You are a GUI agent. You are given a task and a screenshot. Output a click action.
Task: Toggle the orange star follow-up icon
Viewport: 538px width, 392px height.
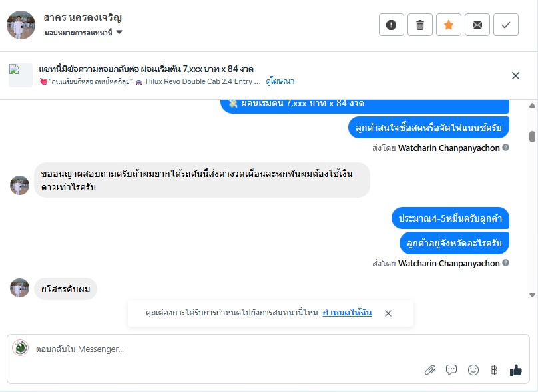[x=449, y=25]
